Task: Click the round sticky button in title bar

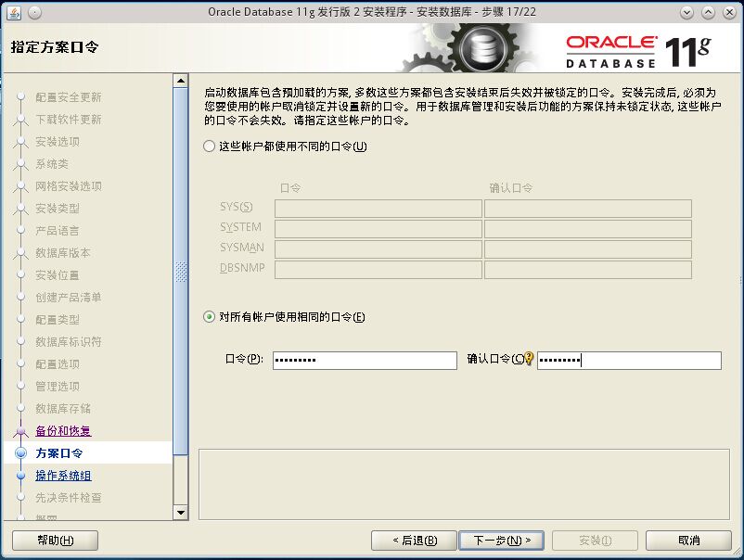Action: point(34,12)
